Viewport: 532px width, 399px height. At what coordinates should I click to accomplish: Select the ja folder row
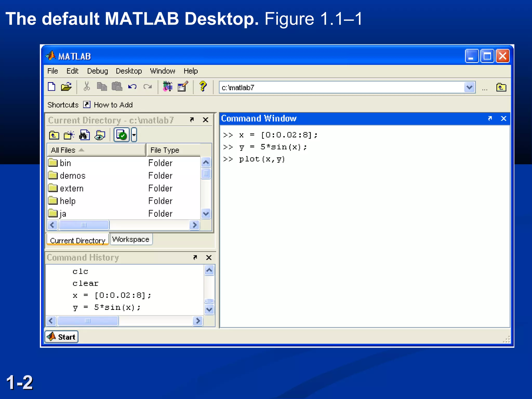[124, 214]
